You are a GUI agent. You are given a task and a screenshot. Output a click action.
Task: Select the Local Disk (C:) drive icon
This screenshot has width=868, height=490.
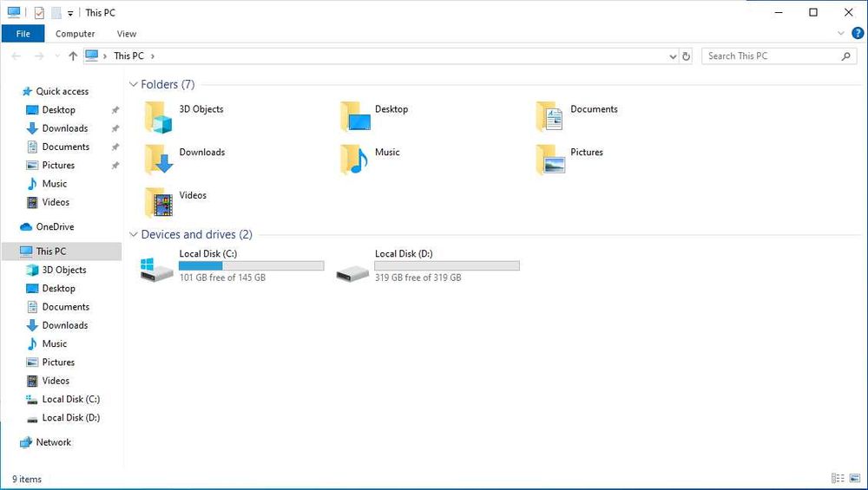tap(156, 270)
